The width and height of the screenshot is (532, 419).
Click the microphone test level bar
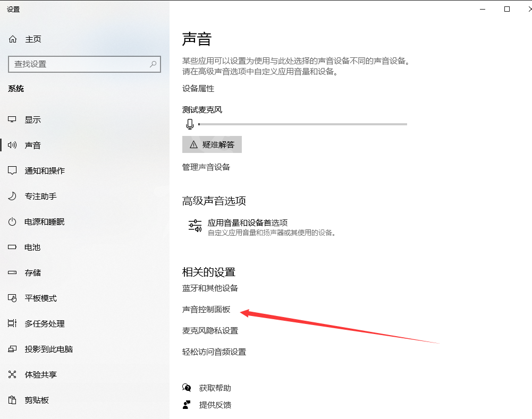tap(302, 124)
